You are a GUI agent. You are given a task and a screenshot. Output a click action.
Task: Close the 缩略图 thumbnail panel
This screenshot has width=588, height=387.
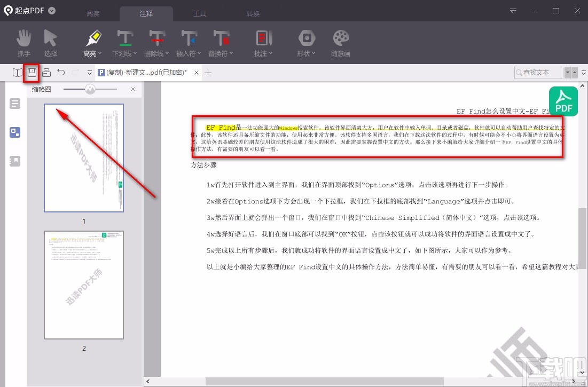[133, 89]
